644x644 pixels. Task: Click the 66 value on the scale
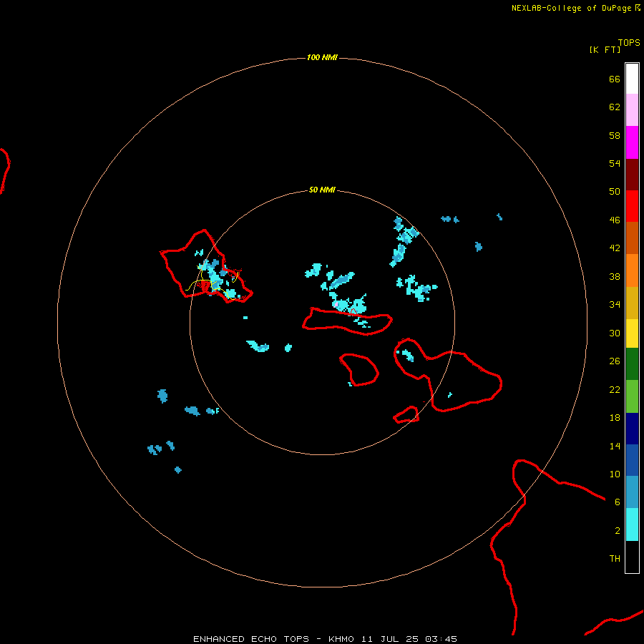point(615,79)
